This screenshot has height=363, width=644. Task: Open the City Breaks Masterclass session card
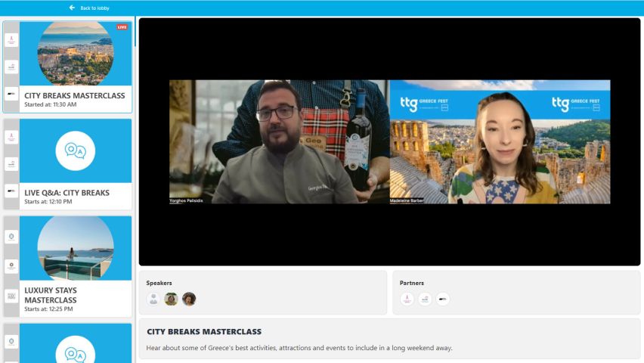tap(67, 67)
